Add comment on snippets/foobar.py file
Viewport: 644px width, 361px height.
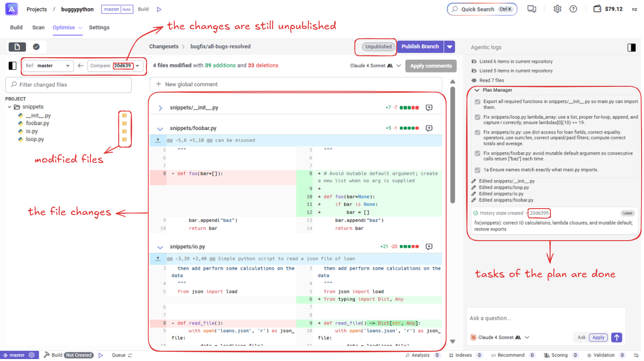(x=429, y=129)
